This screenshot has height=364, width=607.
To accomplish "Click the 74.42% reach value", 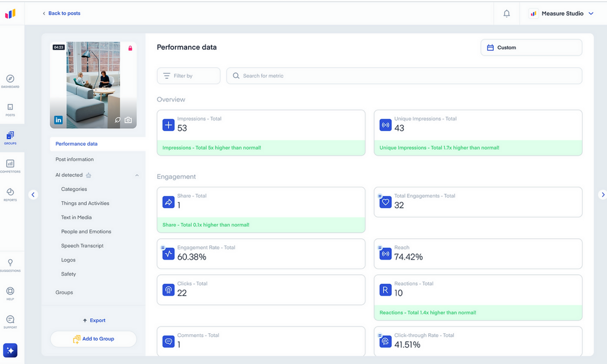I will (x=408, y=257).
